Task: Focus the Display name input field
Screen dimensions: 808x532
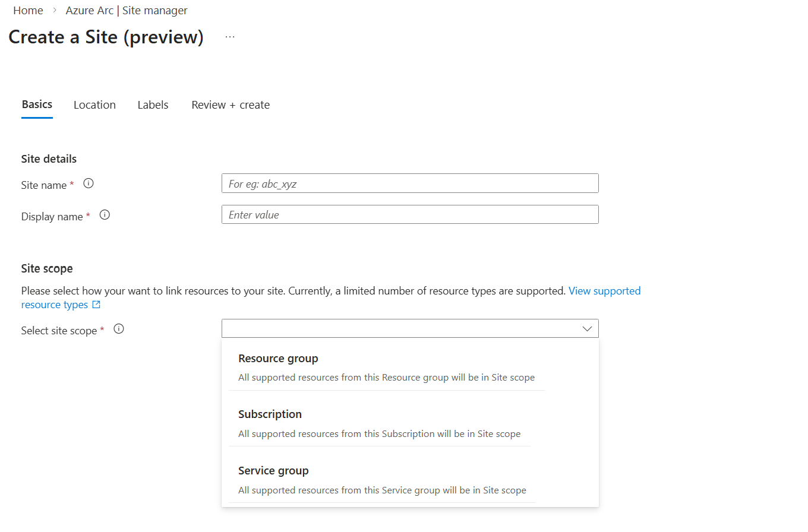Action: coord(410,214)
